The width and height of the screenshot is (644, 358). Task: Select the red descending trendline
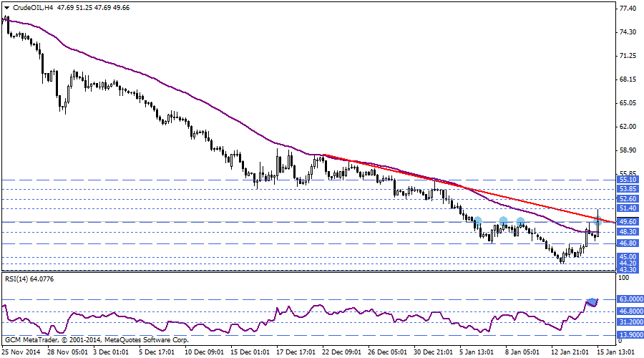tap(468, 189)
